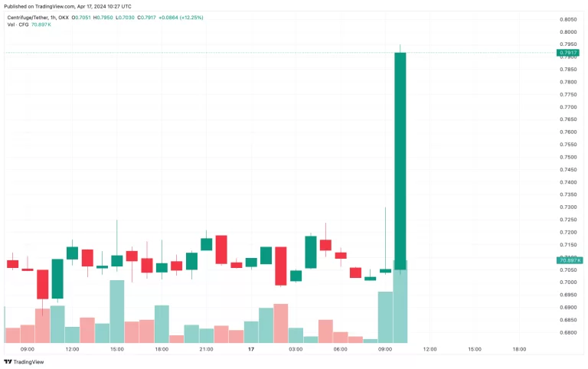Image resolution: width=588 pixels, height=369 pixels.
Task: Click the 06:00 time axis label
Action: click(x=341, y=348)
